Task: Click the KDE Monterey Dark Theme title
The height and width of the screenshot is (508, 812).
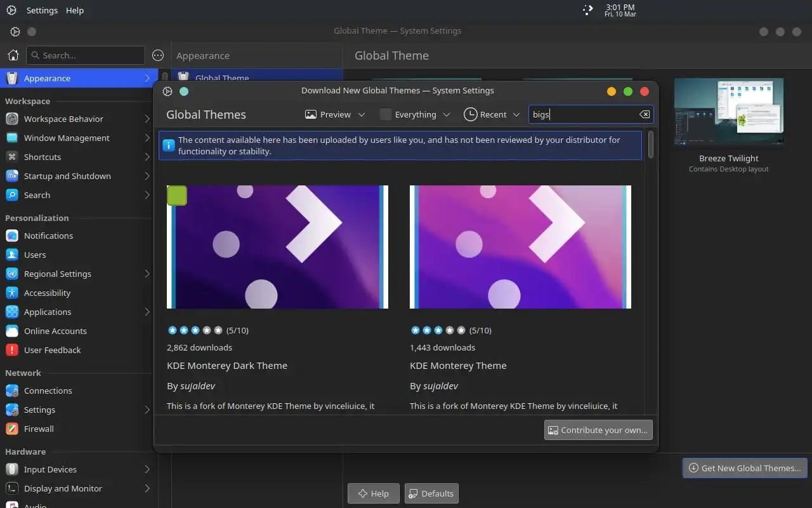Action: click(x=227, y=366)
